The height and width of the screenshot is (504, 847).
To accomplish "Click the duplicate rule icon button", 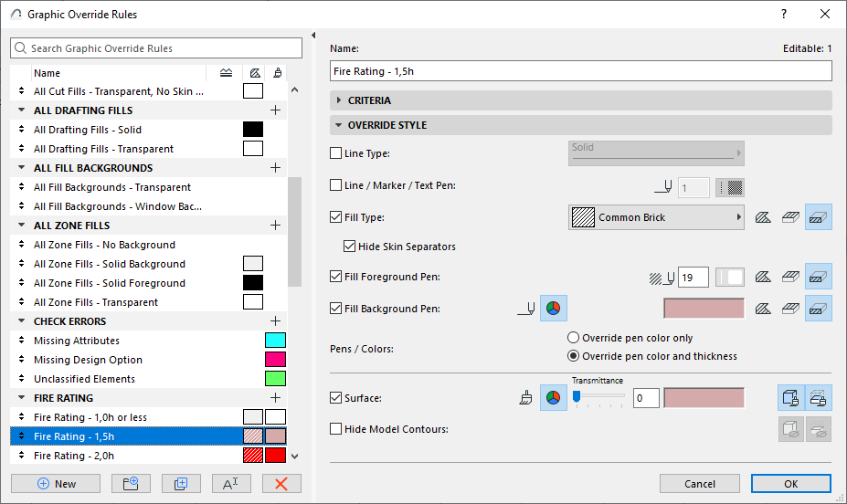I will tap(181, 484).
